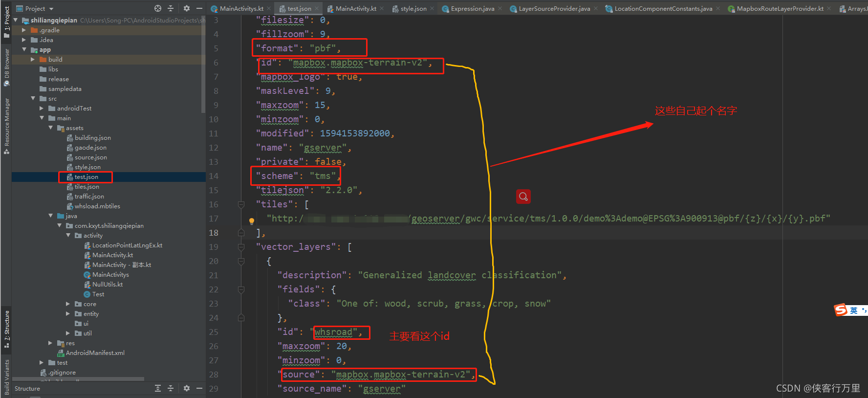Open the 1: Project tool window tab

(6, 22)
